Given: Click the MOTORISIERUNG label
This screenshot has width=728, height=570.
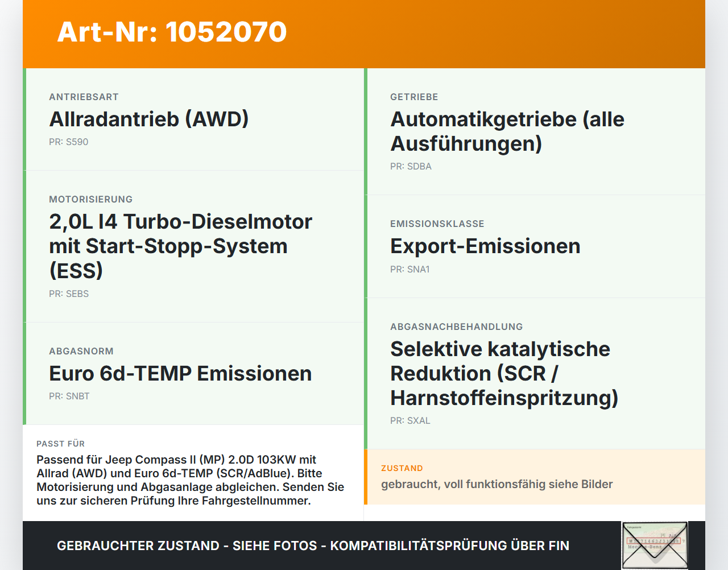Looking at the screenshot, I should point(91,199).
